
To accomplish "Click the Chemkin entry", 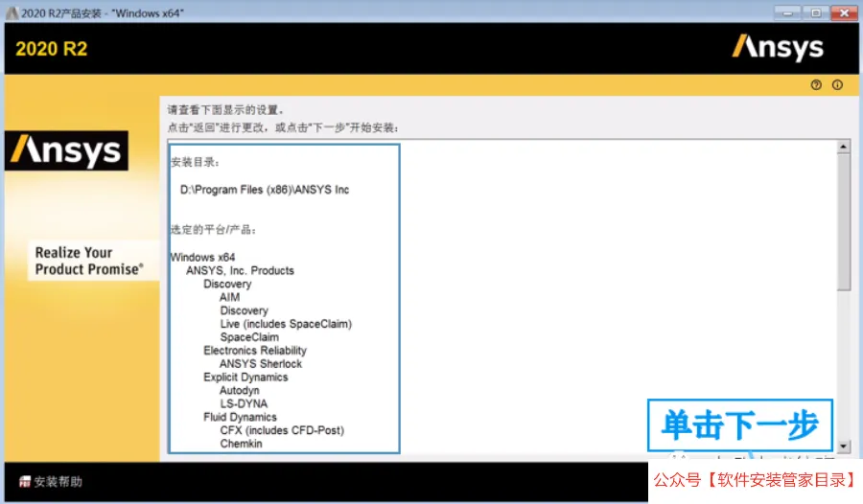I will tap(241, 444).
